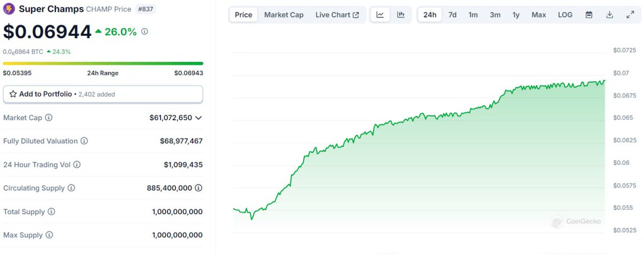The width and height of the screenshot is (644, 254).
Task: Select 24h time range
Action: pos(430,14)
